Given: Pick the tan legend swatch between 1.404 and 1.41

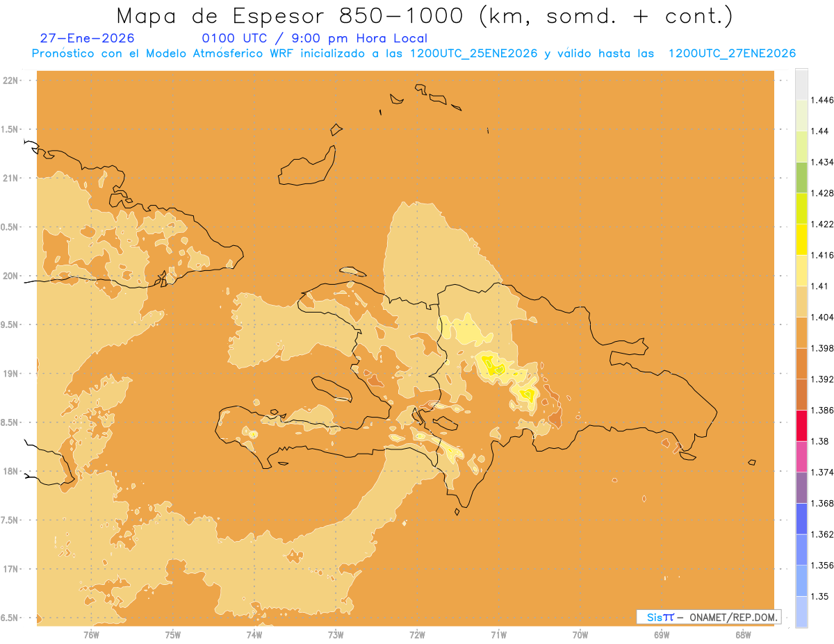Looking at the screenshot, I should tap(801, 302).
